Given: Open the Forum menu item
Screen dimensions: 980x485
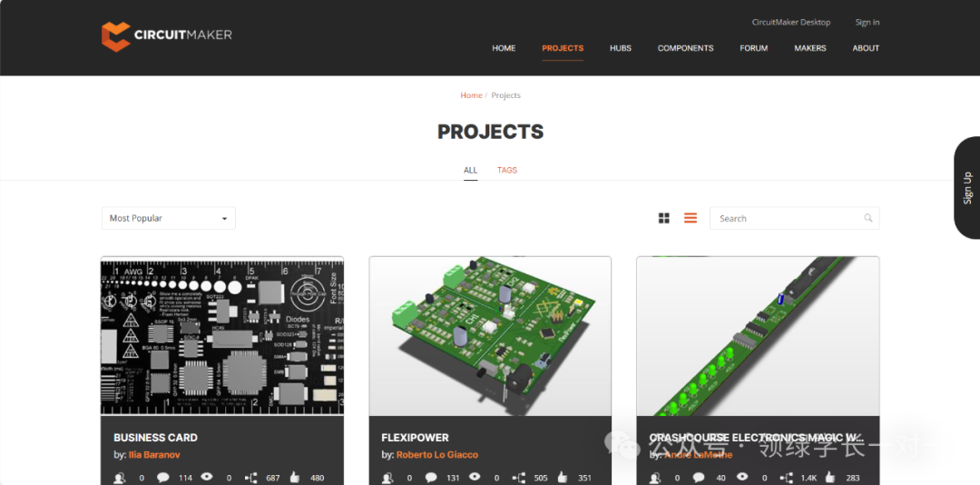Looking at the screenshot, I should click(754, 48).
